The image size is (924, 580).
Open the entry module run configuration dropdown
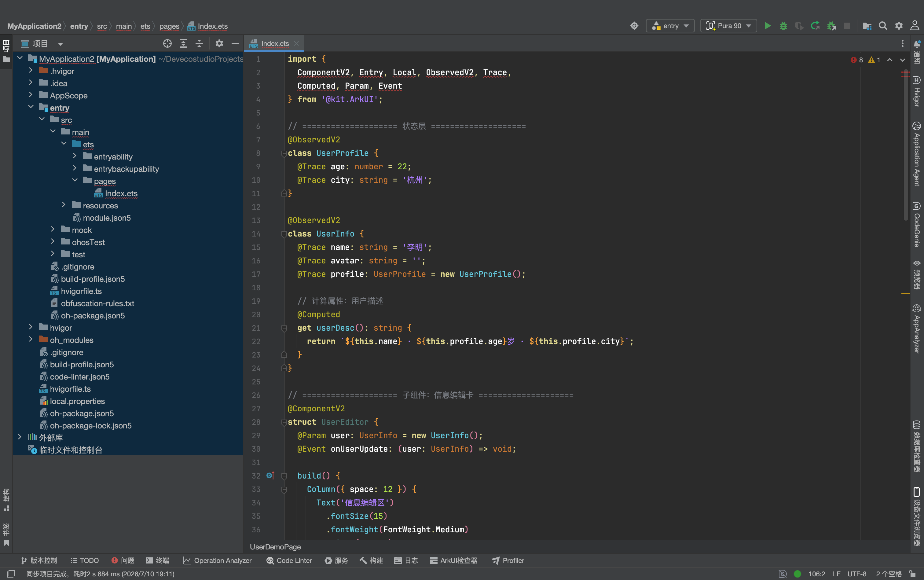[x=670, y=26]
